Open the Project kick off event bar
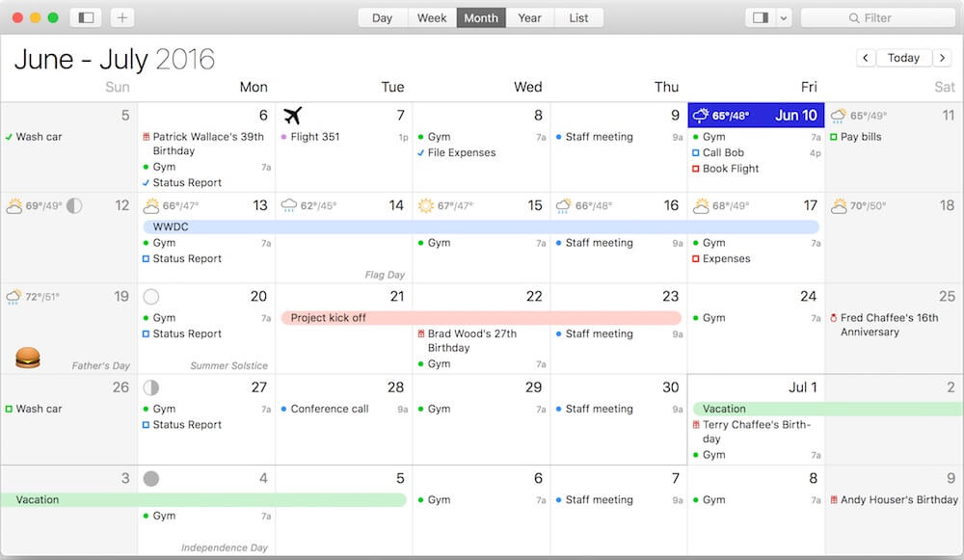The height and width of the screenshot is (560, 964). click(481, 318)
